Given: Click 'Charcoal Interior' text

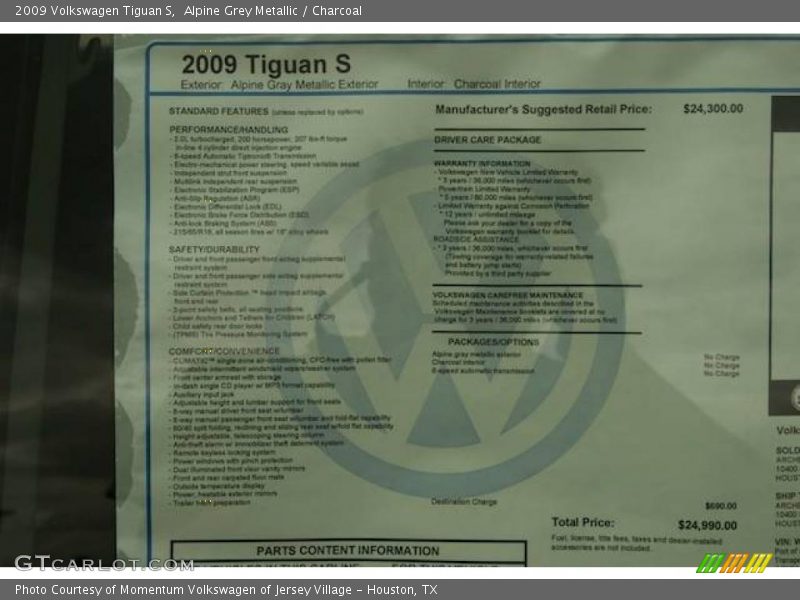Looking at the screenshot, I should [x=497, y=84].
